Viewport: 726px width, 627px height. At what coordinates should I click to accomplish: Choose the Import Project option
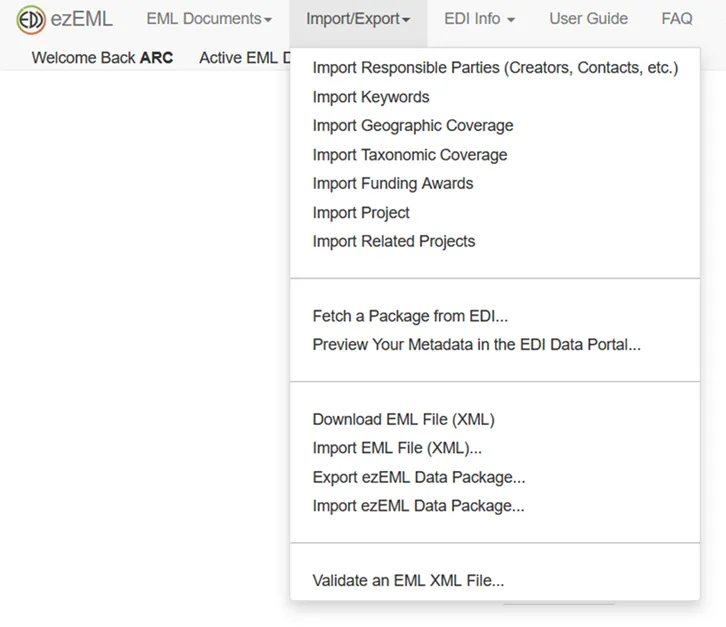pyautogui.click(x=495, y=213)
